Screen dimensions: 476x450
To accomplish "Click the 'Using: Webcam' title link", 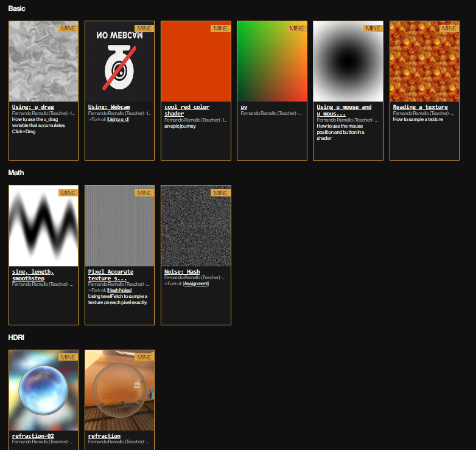I will (110, 107).
